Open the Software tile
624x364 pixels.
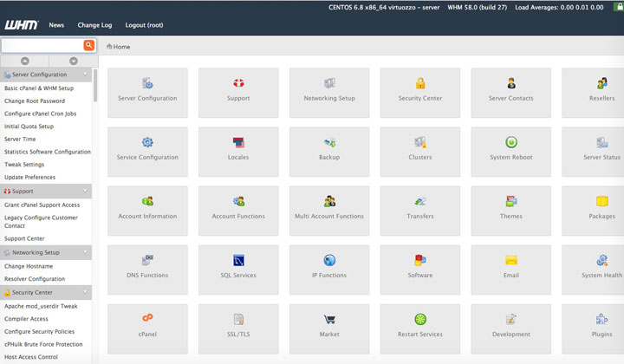(420, 270)
